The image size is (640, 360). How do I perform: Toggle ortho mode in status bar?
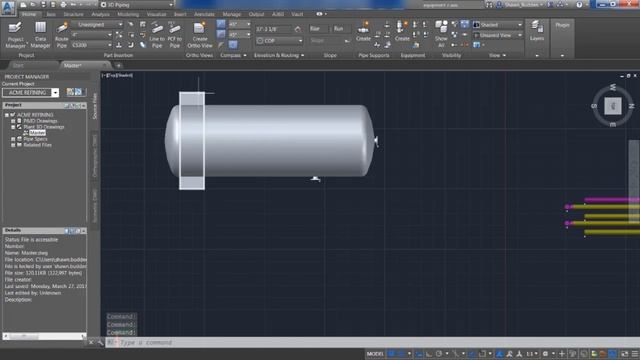coord(429,353)
